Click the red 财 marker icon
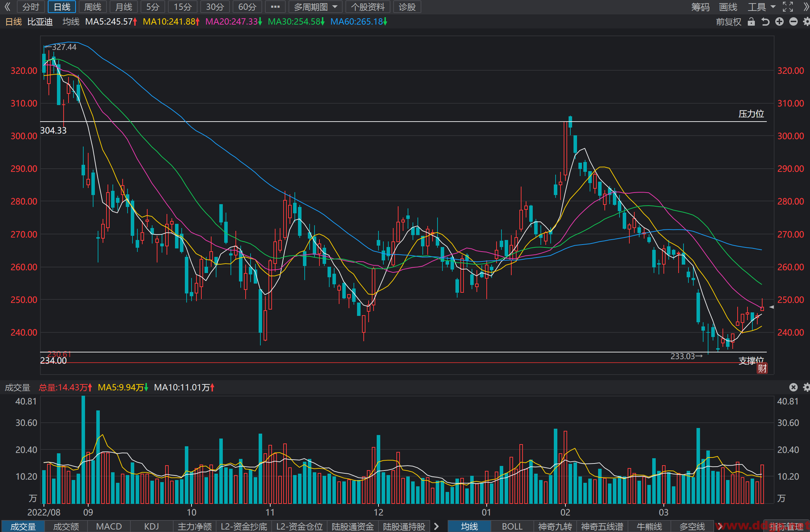The height and width of the screenshot is (532, 810). (762, 368)
